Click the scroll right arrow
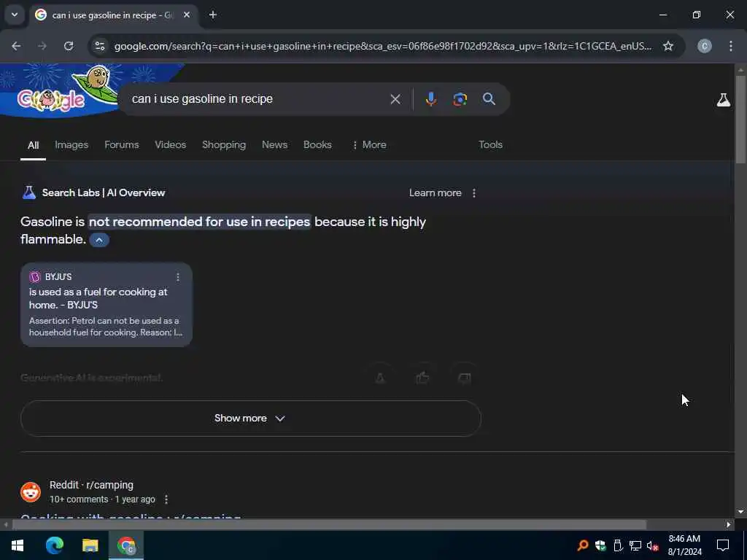The width and height of the screenshot is (747, 560). tap(729, 525)
